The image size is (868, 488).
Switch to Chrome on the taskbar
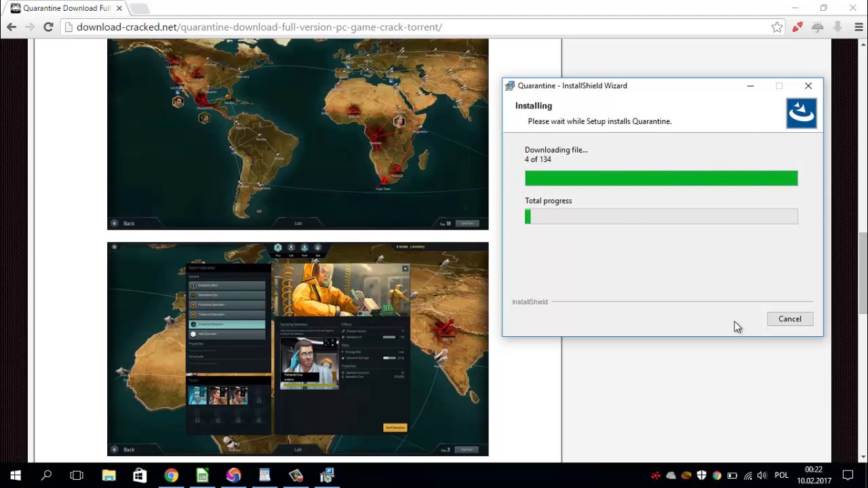pyautogui.click(x=171, y=475)
